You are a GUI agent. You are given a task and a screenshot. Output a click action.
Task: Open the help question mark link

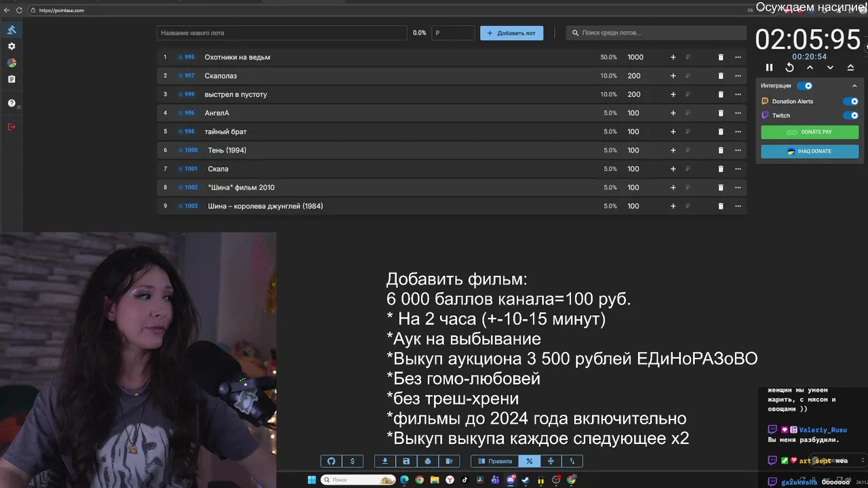[x=12, y=103]
